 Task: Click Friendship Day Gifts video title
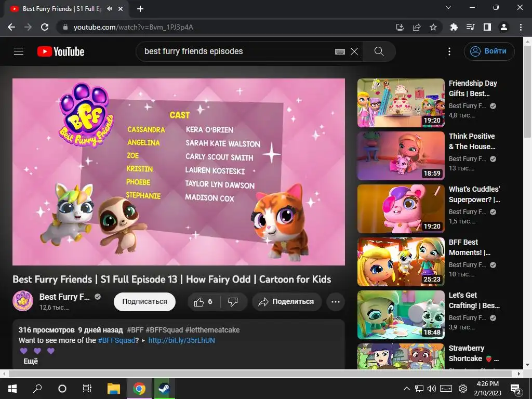click(x=473, y=88)
